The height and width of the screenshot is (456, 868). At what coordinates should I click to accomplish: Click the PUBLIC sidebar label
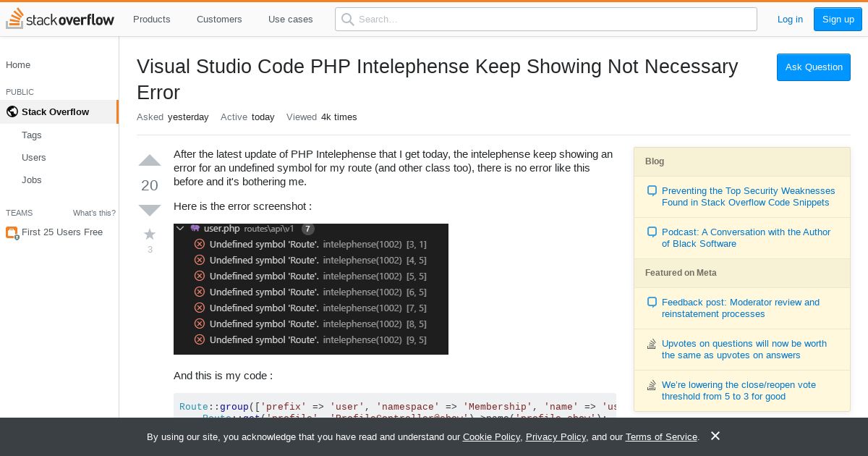click(20, 93)
